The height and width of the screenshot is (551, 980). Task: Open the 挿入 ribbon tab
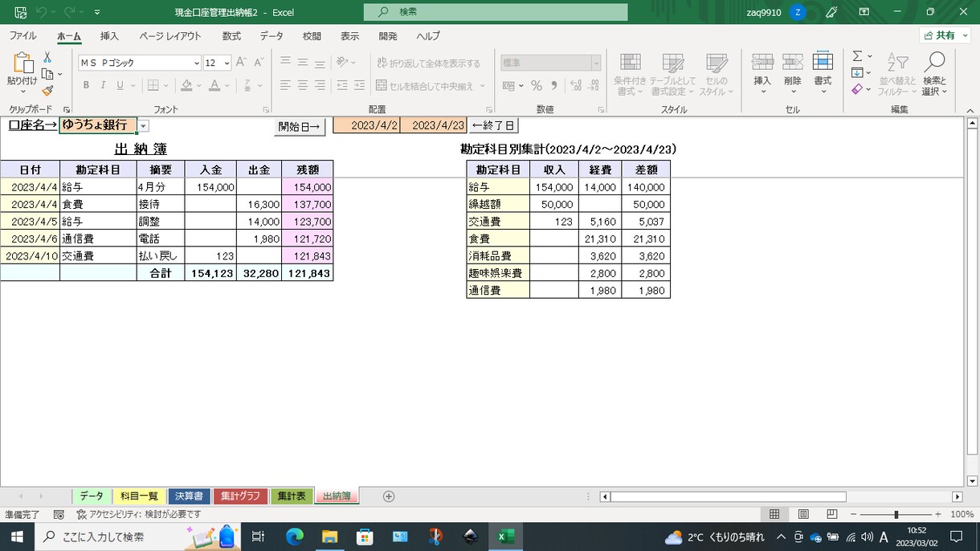click(x=109, y=36)
